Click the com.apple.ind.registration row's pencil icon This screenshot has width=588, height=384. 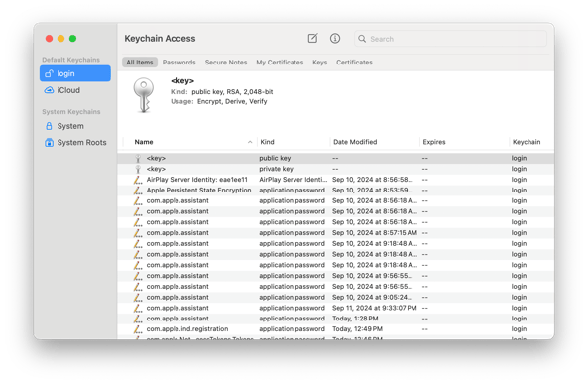tap(138, 329)
